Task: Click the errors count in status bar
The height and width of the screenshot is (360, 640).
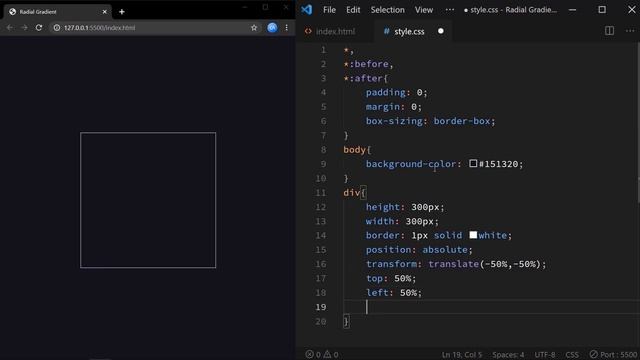Action: pos(313,354)
